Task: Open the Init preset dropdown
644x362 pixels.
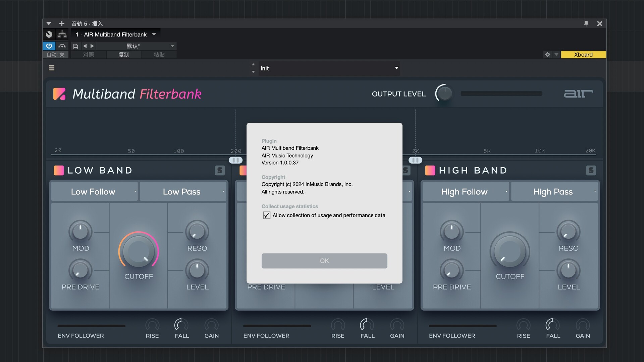Action: point(329,68)
